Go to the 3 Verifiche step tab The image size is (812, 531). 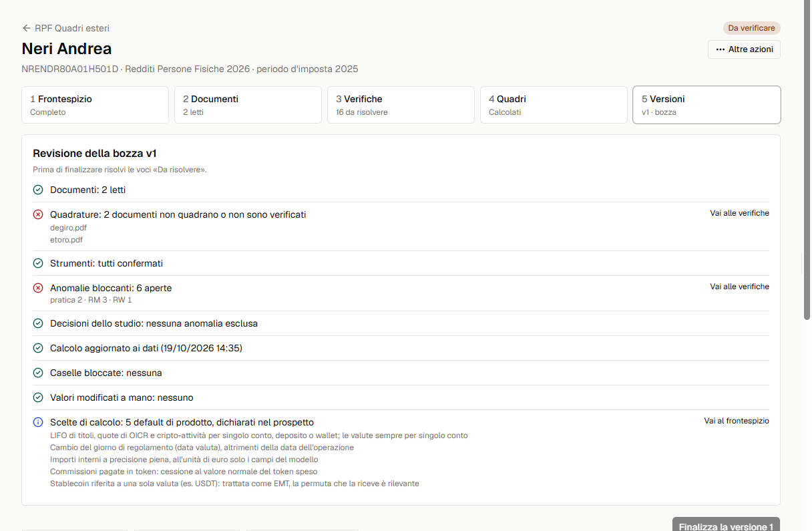tap(401, 105)
